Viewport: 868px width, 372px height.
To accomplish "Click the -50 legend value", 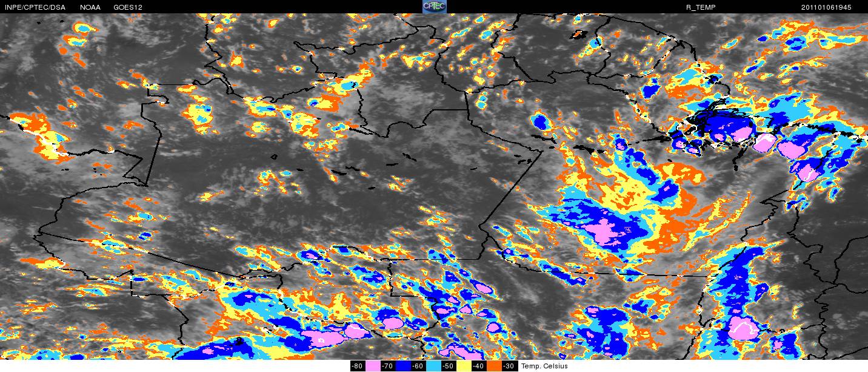I will coord(449,366).
